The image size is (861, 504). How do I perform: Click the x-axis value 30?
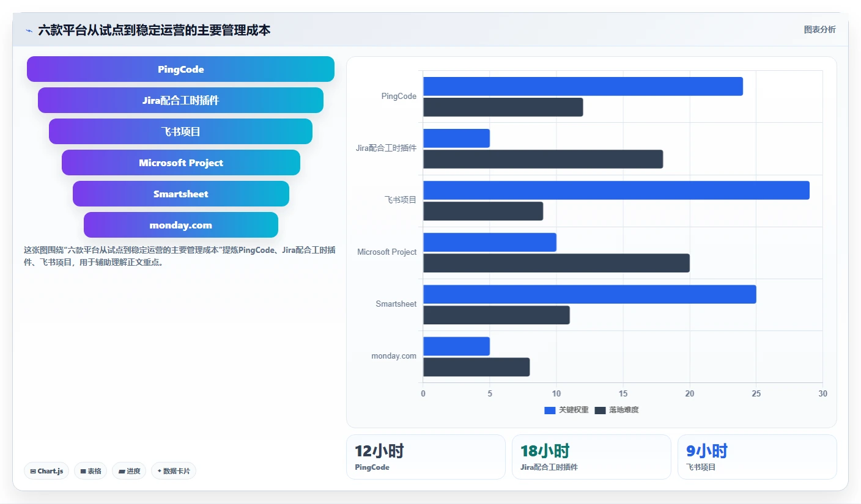point(822,393)
